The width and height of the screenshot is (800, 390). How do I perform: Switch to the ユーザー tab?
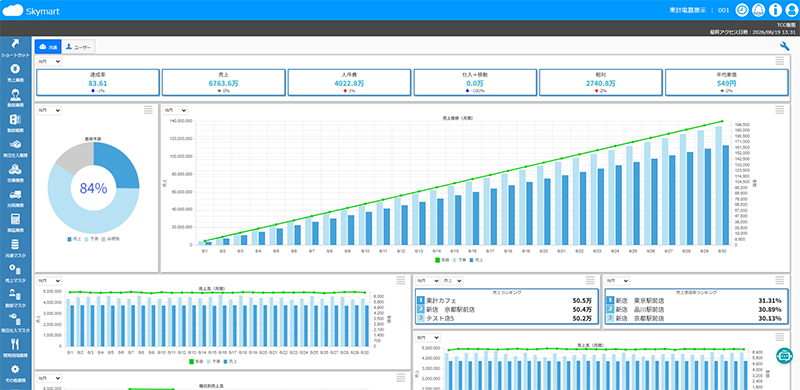(79, 47)
